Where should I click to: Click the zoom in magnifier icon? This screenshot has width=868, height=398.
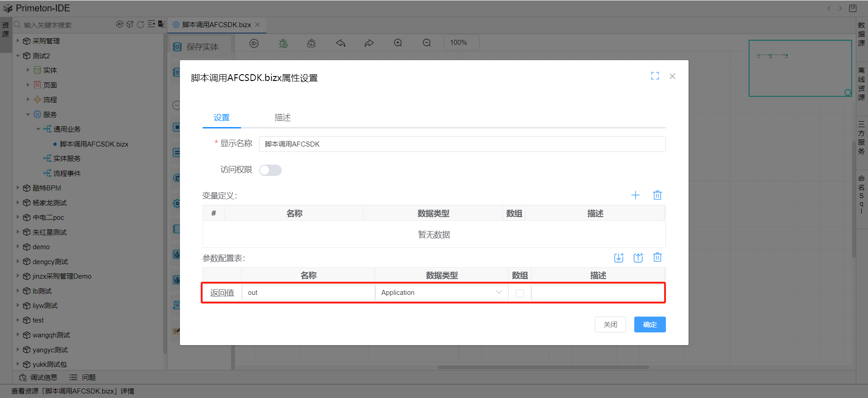pos(398,43)
